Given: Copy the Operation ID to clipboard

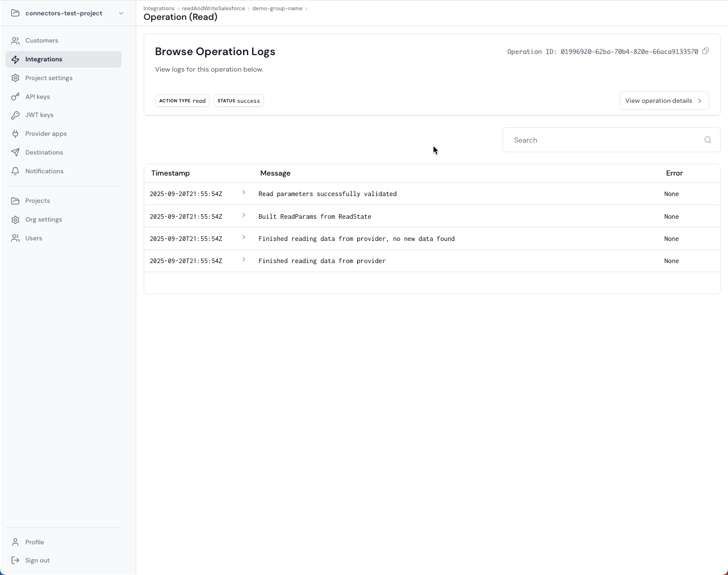Looking at the screenshot, I should 705,51.
